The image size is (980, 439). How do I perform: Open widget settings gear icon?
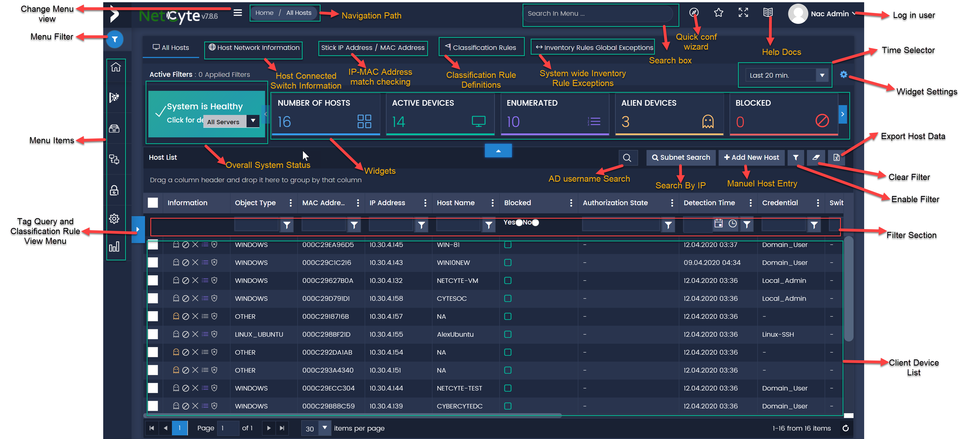pyautogui.click(x=843, y=75)
